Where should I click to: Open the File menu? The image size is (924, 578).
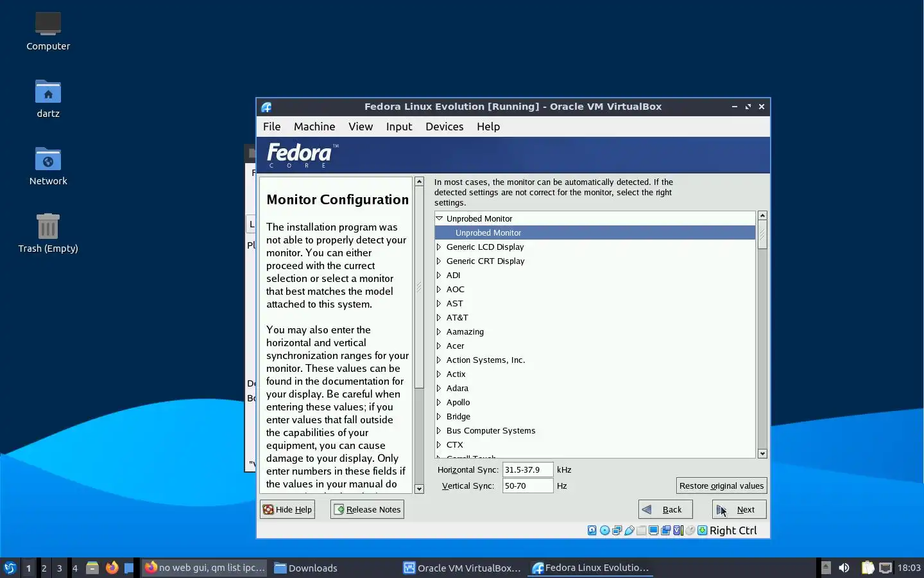271,127
